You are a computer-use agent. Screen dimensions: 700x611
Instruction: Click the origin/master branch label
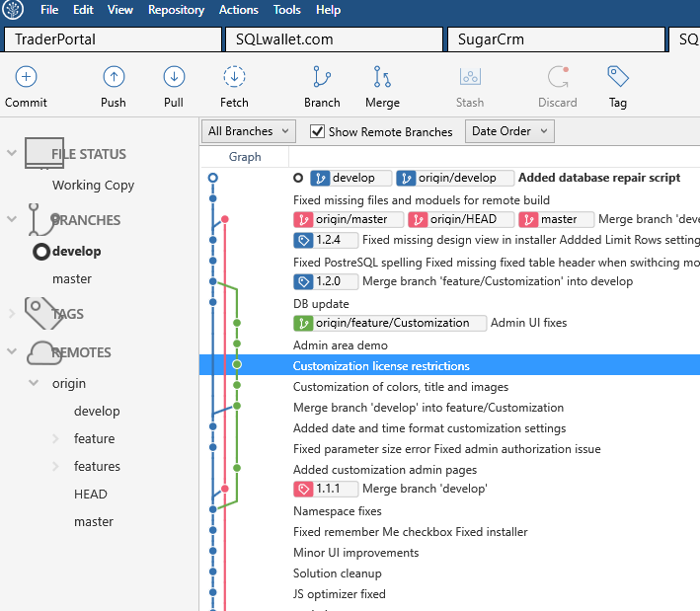coord(349,219)
